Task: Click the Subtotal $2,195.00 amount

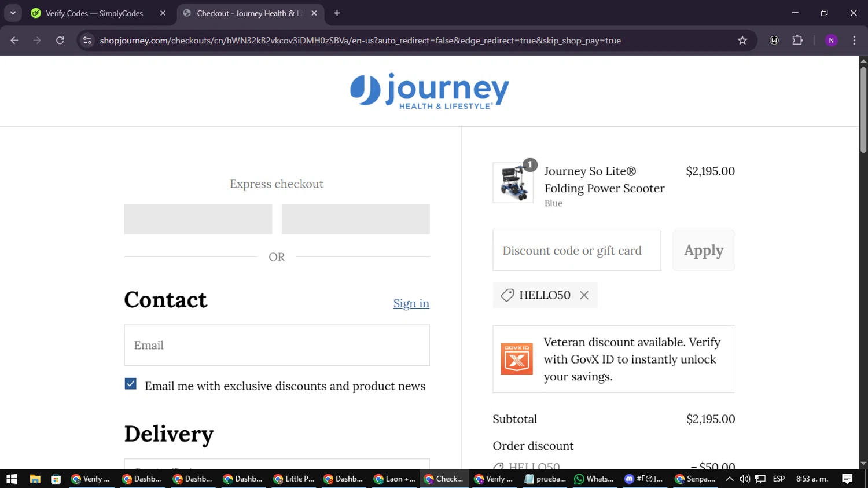Action: pos(711,419)
